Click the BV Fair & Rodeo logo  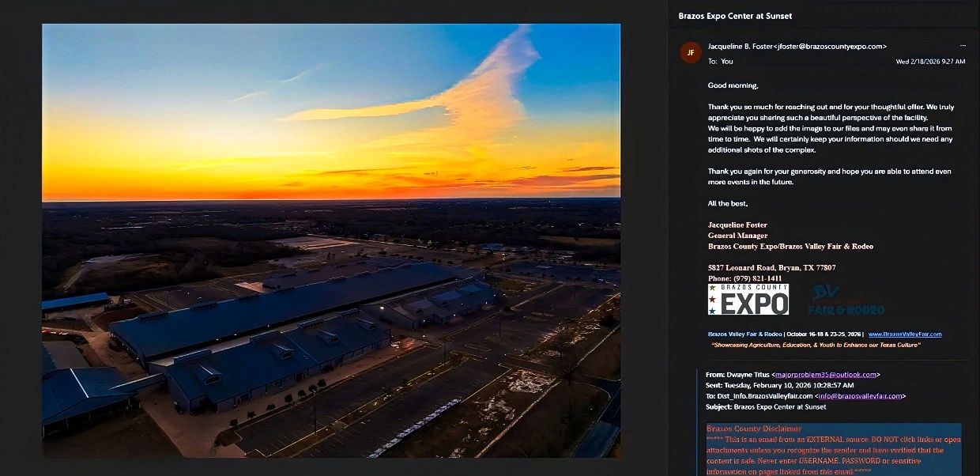coord(846,300)
